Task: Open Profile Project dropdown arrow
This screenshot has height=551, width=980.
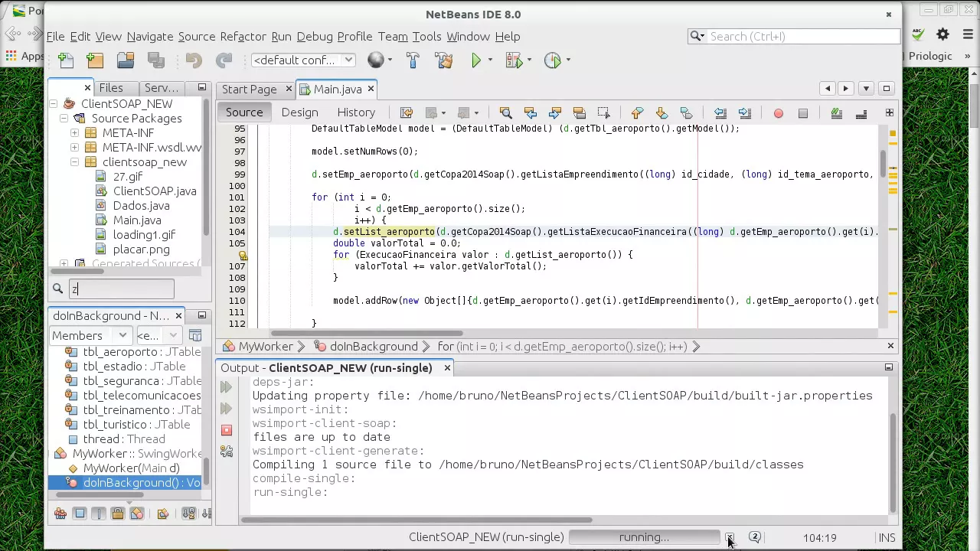Action: click(568, 60)
